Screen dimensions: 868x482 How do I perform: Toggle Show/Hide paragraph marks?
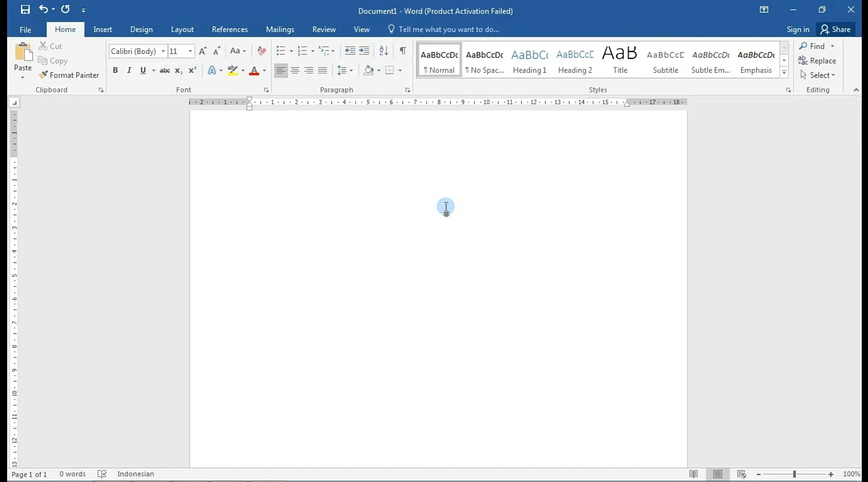403,51
